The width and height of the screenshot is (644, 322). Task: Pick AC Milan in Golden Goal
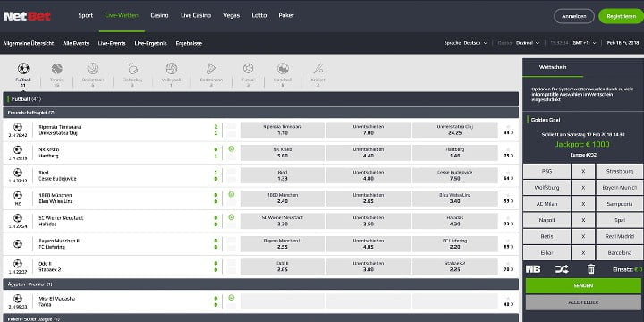[547, 204]
